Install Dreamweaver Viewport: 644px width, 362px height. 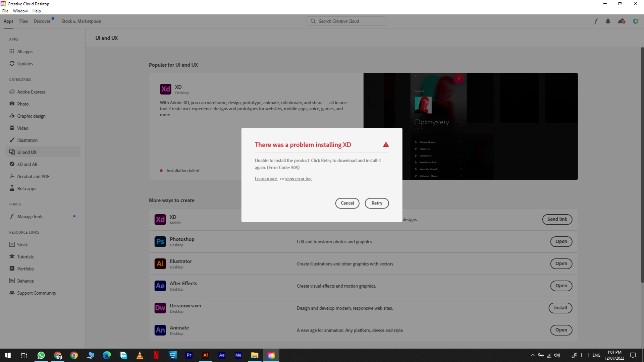[x=560, y=308]
